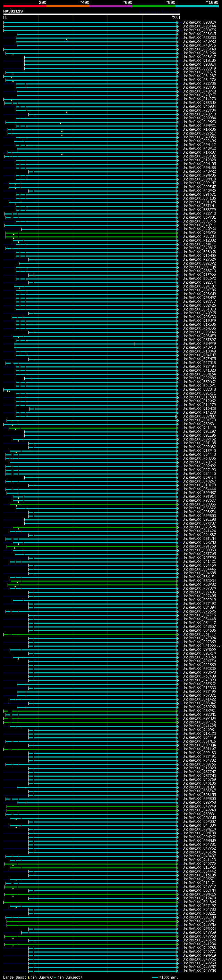This screenshot has height=980, width=222.
Task: Open hit UniRef100_A4QPK3
Action: (199, 41)
